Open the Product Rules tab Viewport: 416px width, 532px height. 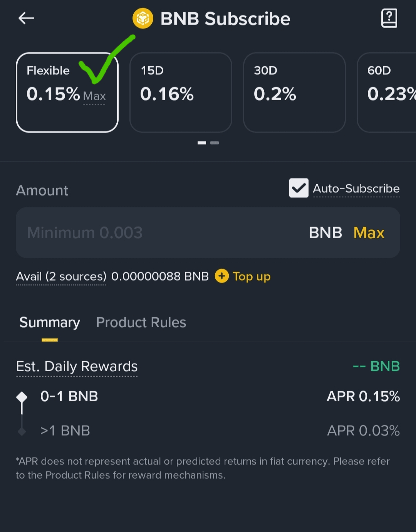(141, 322)
